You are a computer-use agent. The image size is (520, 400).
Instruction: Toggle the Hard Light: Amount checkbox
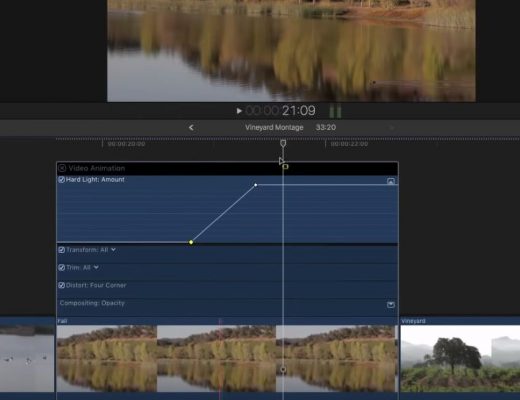(61, 180)
